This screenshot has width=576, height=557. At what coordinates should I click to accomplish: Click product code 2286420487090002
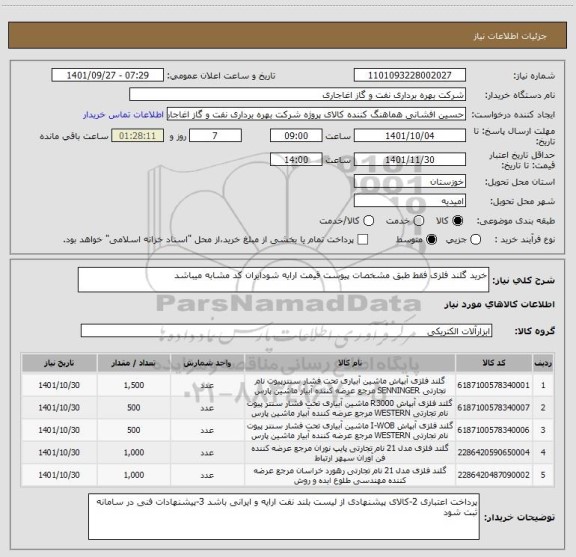(x=494, y=475)
